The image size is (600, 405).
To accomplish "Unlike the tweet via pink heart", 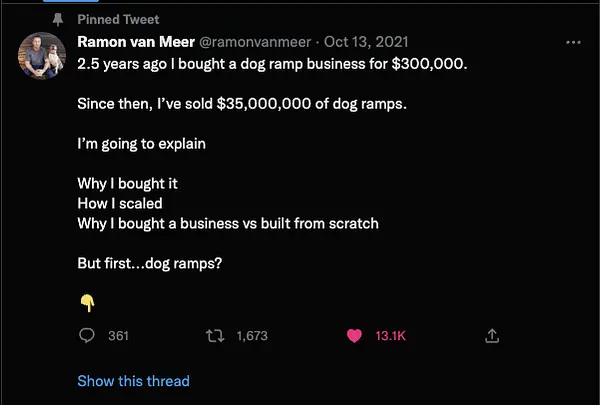I will pyautogui.click(x=354, y=336).
